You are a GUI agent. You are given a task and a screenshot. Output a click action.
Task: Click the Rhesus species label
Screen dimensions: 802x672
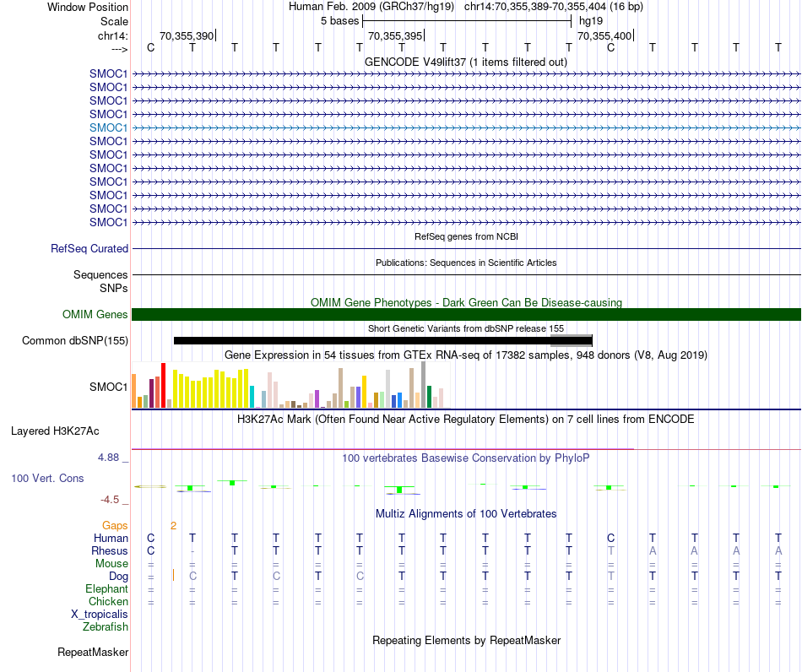pos(110,551)
